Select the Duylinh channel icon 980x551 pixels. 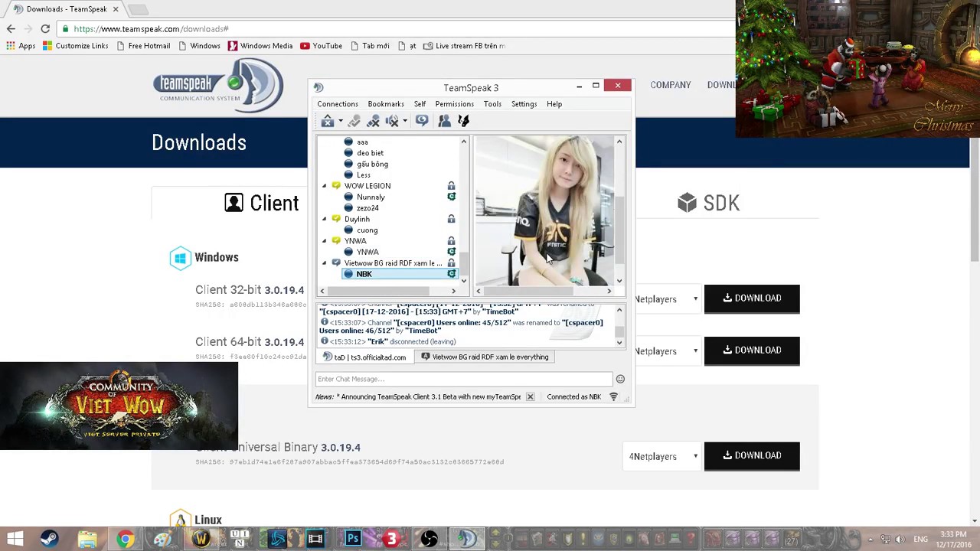[x=336, y=219]
